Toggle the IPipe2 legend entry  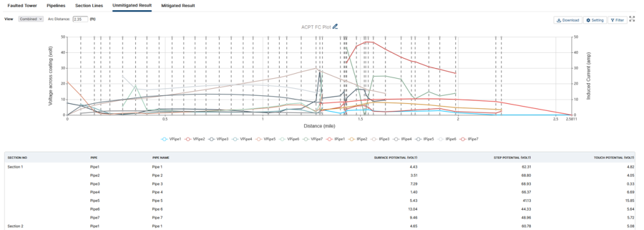click(x=358, y=139)
